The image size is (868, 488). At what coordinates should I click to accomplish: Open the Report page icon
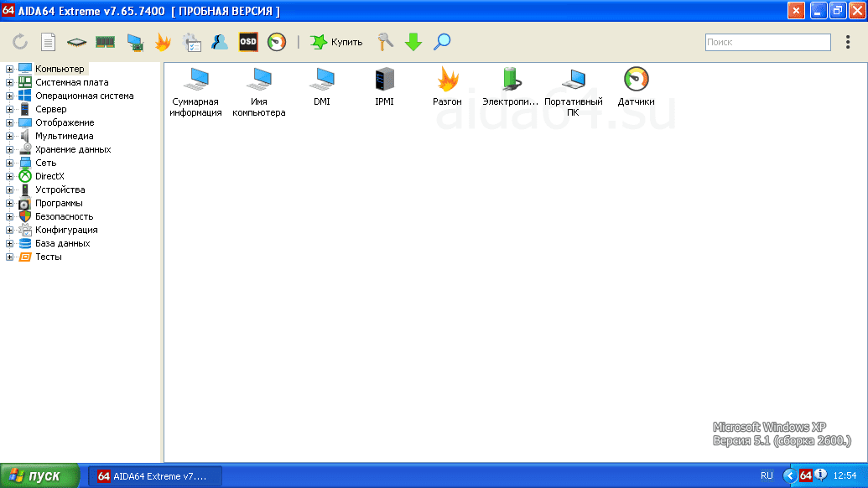coord(48,42)
